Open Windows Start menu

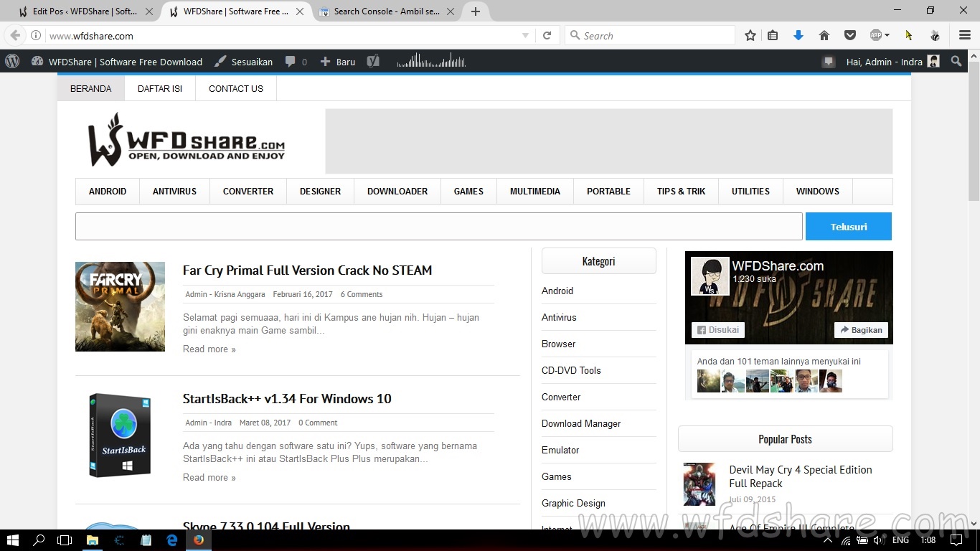[x=13, y=540]
